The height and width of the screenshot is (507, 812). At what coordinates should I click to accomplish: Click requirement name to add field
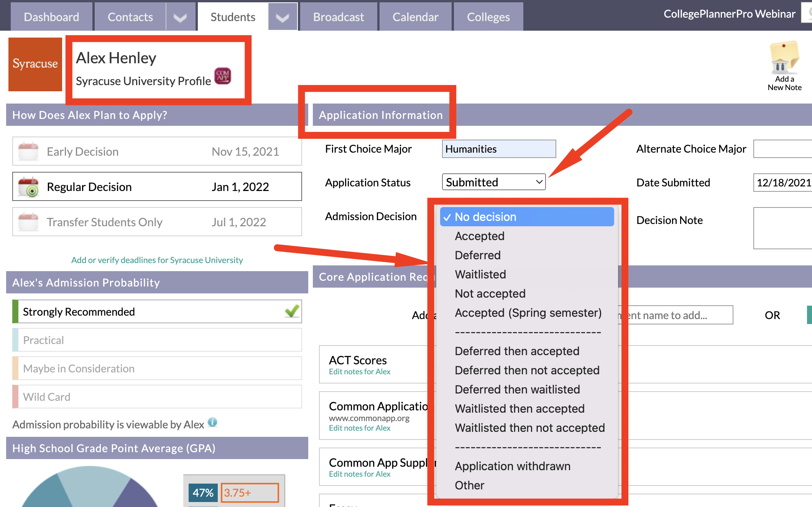(x=676, y=315)
